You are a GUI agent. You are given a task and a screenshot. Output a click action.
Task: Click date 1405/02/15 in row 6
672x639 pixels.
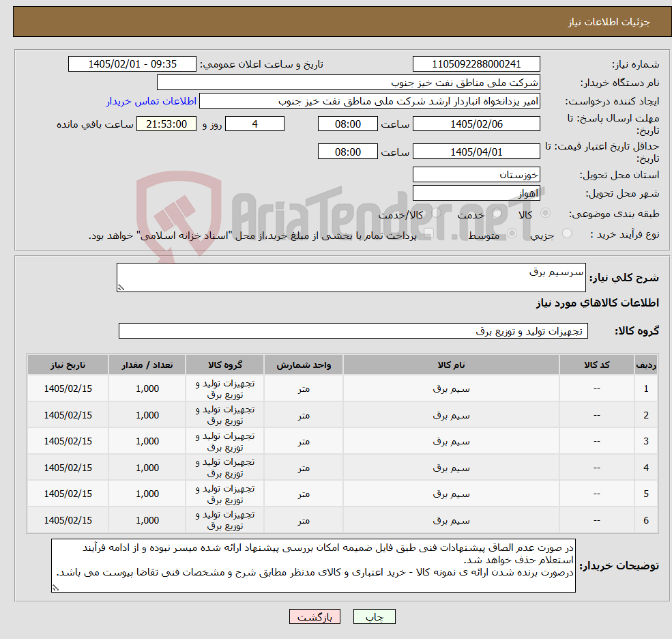click(68, 520)
